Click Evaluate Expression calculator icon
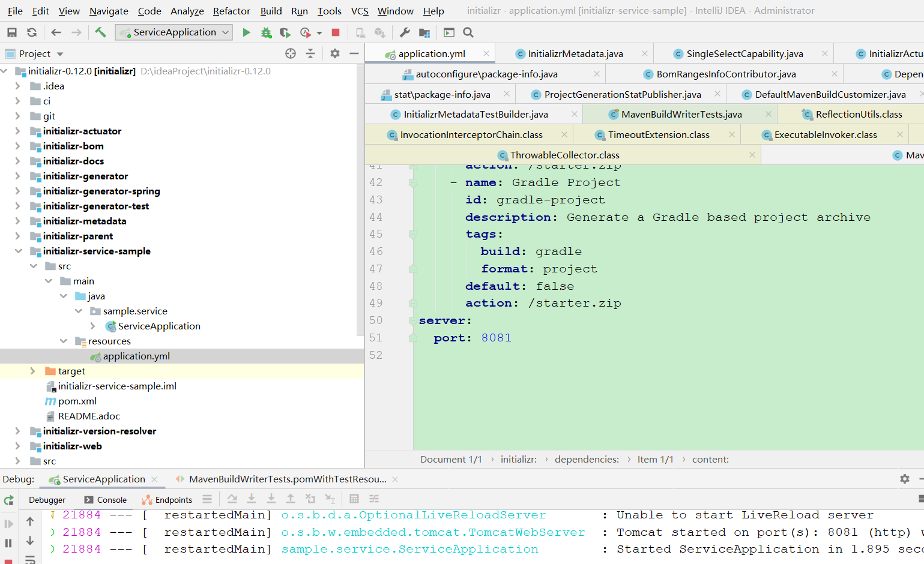This screenshot has height=564, width=924. pyautogui.click(x=354, y=499)
